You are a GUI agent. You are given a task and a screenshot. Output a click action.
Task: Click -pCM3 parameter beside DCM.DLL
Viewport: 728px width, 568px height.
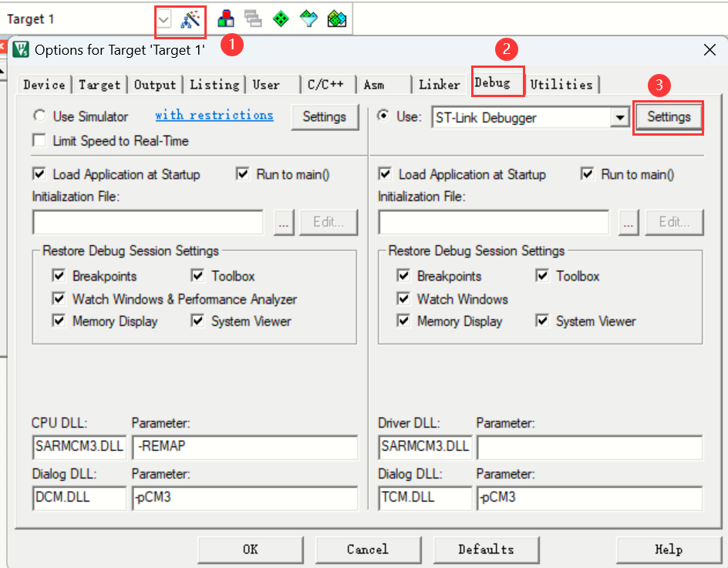click(245, 497)
